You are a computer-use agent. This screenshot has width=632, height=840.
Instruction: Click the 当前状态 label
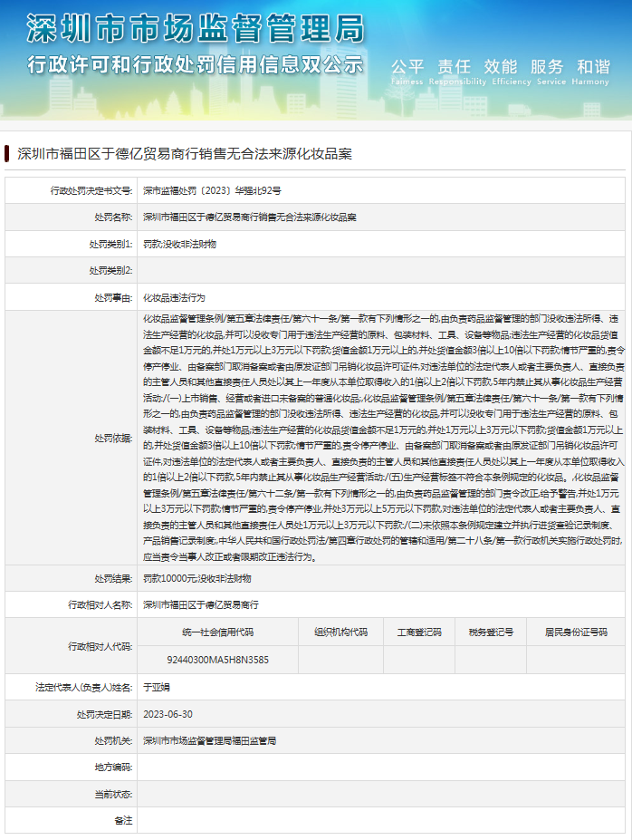click(113, 795)
